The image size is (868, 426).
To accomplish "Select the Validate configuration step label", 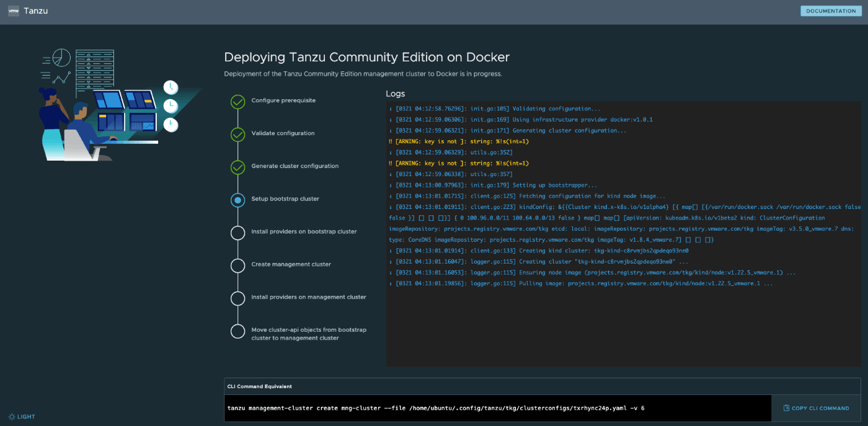I will pyautogui.click(x=283, y=133).
